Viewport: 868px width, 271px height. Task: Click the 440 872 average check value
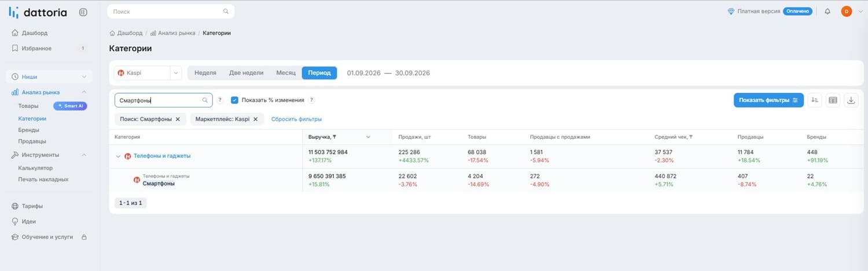(x=665, y=176)
